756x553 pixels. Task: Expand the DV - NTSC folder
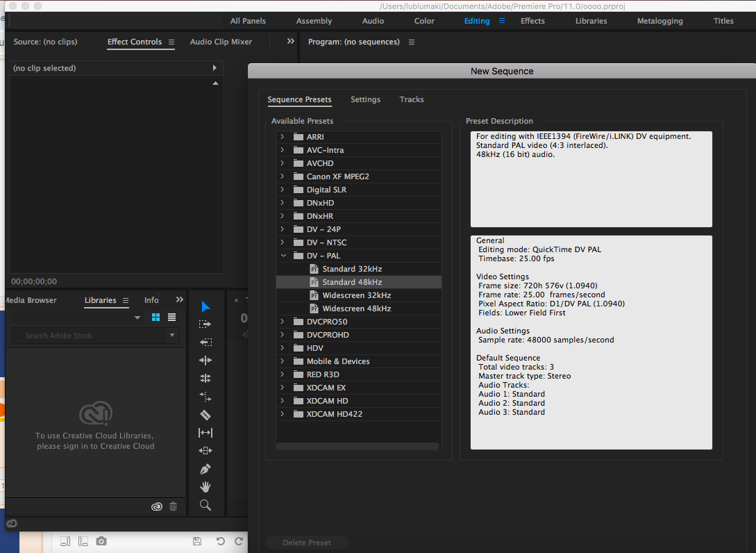(283, 242)
